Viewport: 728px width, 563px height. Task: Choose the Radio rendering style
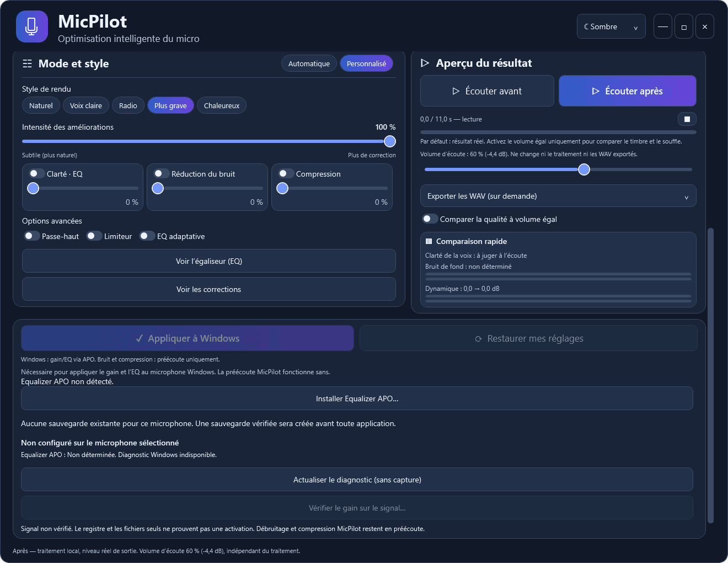click(x=128, y=105)
